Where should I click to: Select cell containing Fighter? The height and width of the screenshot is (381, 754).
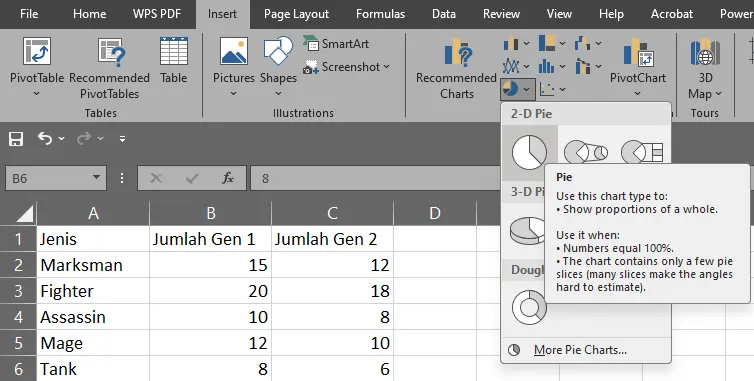[93, 291]
